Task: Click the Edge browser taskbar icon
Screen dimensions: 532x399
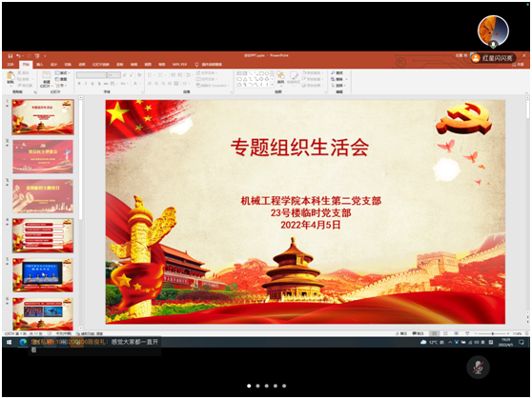Action: [23, 342]
